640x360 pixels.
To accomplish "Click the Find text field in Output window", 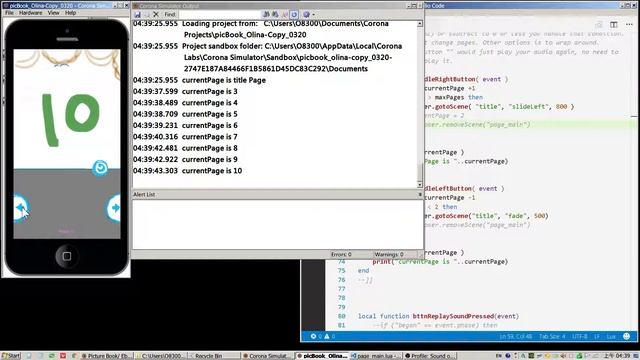I will (219, 14).
